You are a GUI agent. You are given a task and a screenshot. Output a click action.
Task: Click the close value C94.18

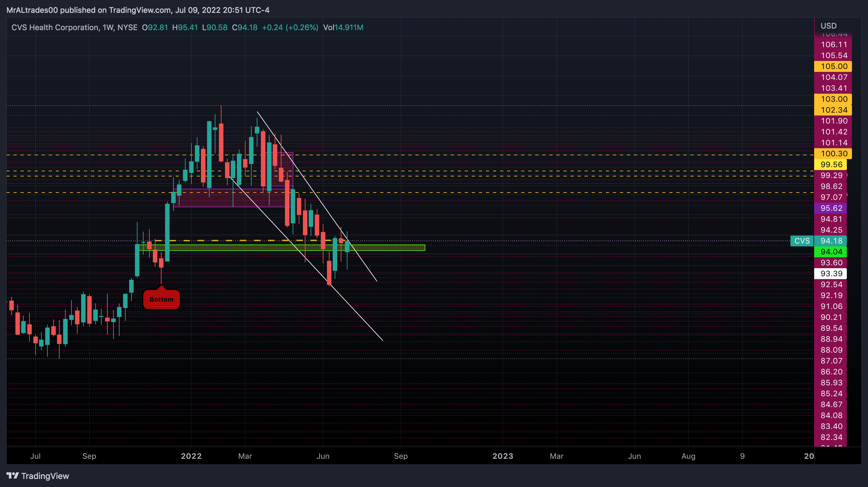click(x=245, y=28)
